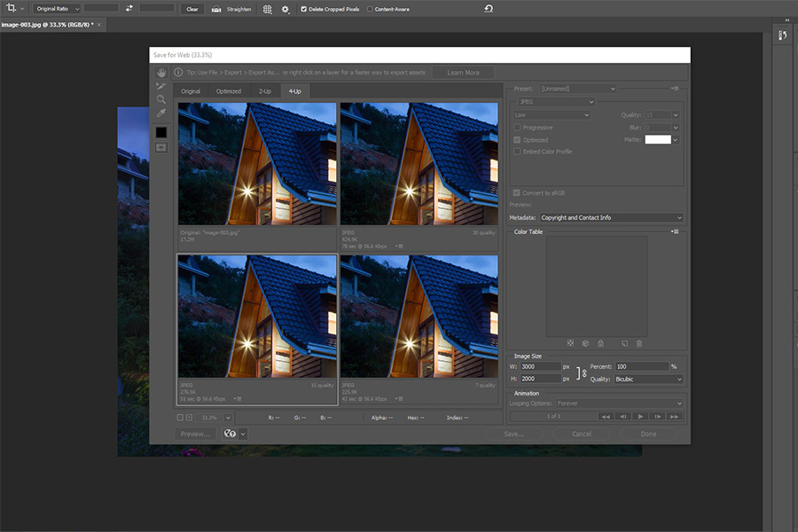
Task: Open the Bicubic resampling Quality dropdown
Action: pos(649,379)
